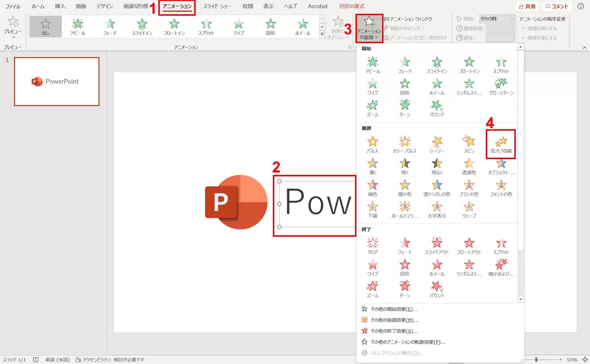Open the スライド ショー tab
The width and height of the screenshot is (590, 364).
pos(218,7)
